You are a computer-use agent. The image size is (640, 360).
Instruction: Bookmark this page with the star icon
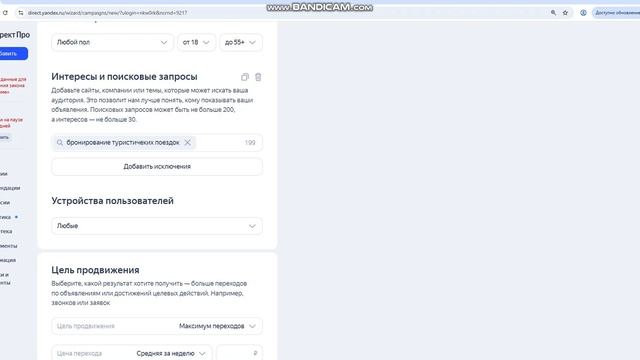tap(565, 13)
